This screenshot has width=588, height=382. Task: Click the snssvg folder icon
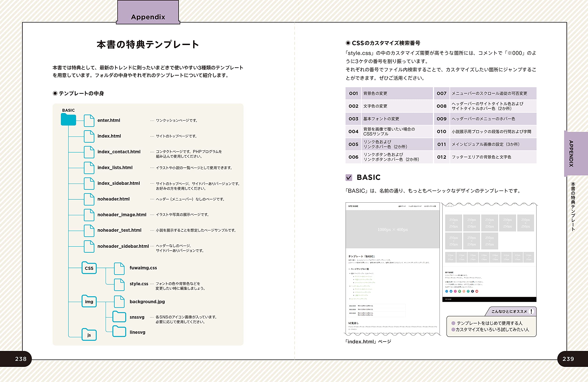point(119,317)
